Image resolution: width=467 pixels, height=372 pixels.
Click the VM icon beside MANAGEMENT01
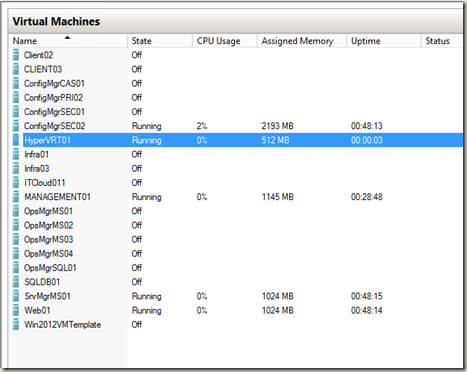pos(16,197)
